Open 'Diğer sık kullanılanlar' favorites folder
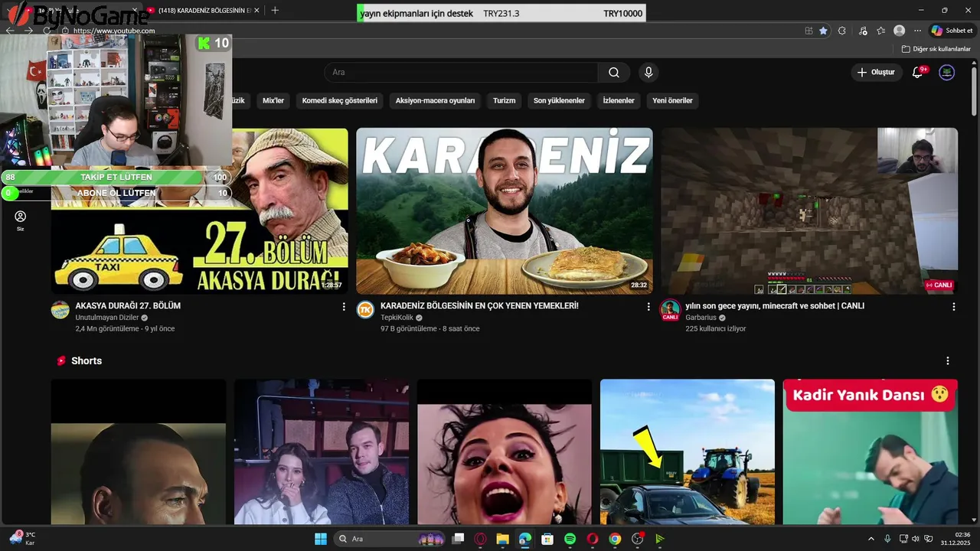This screenshot has height=551, width=980. pos(936,49)
